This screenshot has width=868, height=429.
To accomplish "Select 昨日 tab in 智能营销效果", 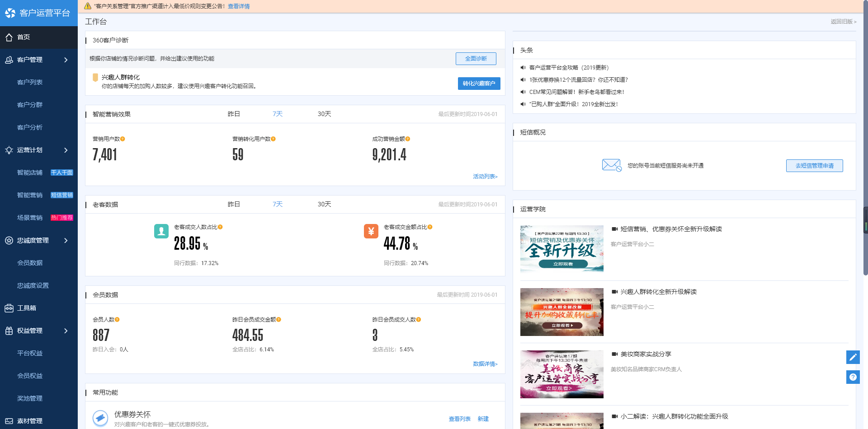I will [x=234, y=114].
